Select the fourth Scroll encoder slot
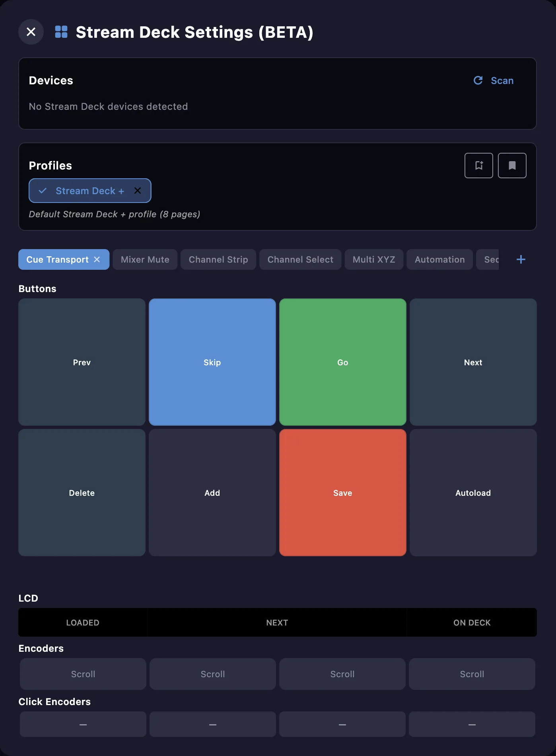This screenshot has height=756, width=556. click(x=472, y=674)
